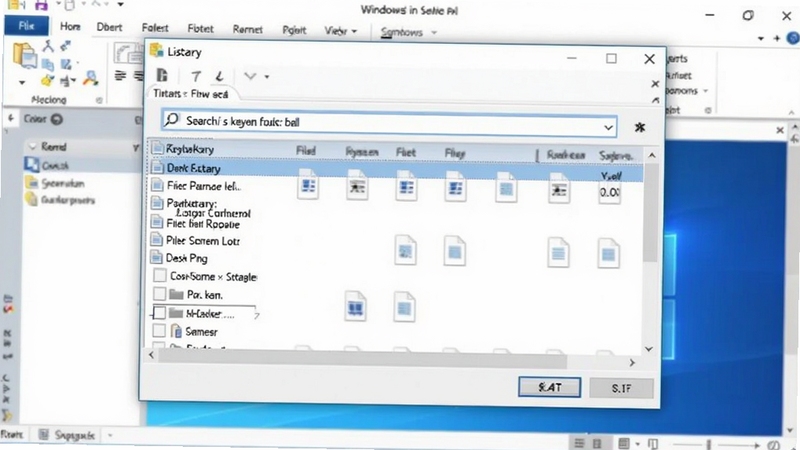Click the 0.00 value field in the list
The width and height of the screenshot is (800, 450).
(x=609, y=193)
